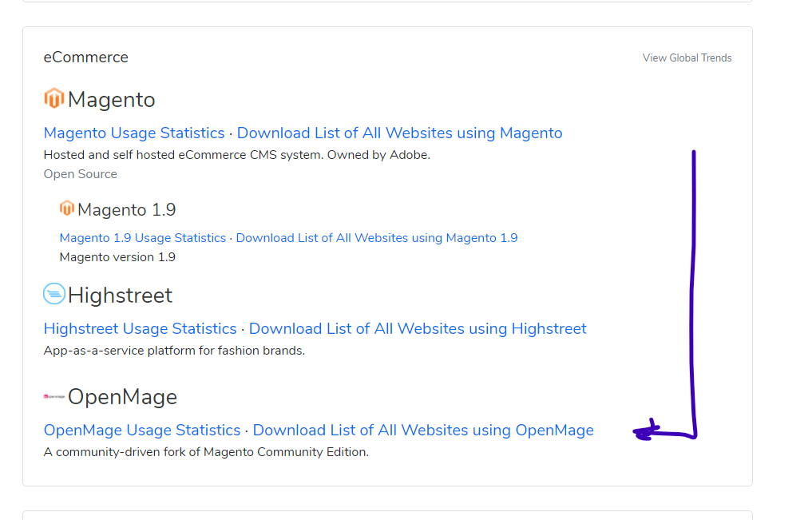Click the eCommerce section title

86,58
